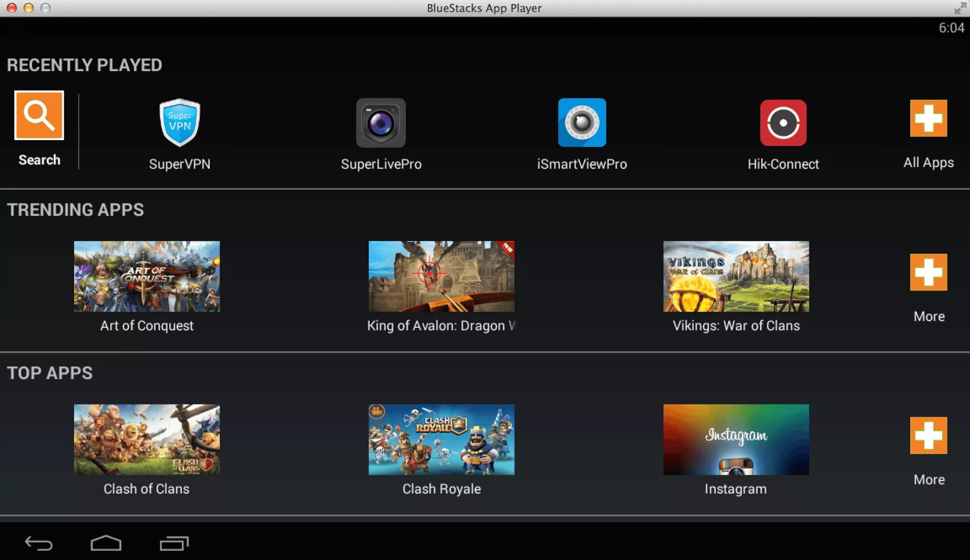Click the Vikings: War of Clans title text
970x560 pixels.
click(x=736, y=326)
